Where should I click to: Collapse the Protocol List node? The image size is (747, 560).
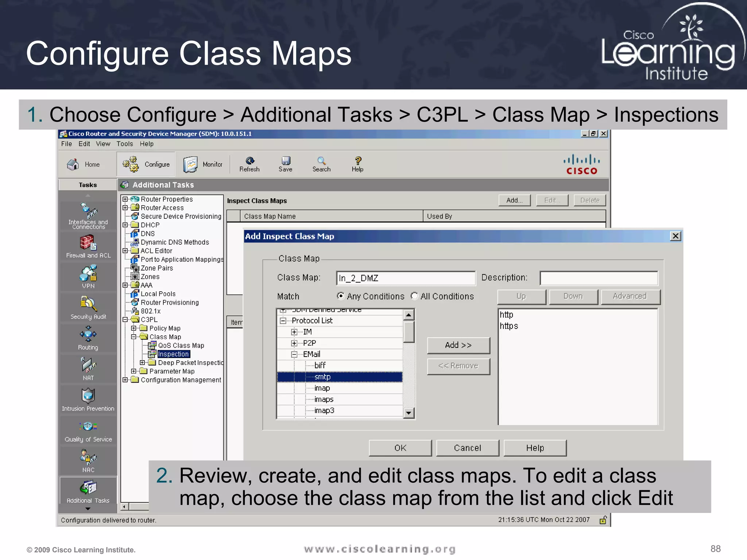(283, 321)
